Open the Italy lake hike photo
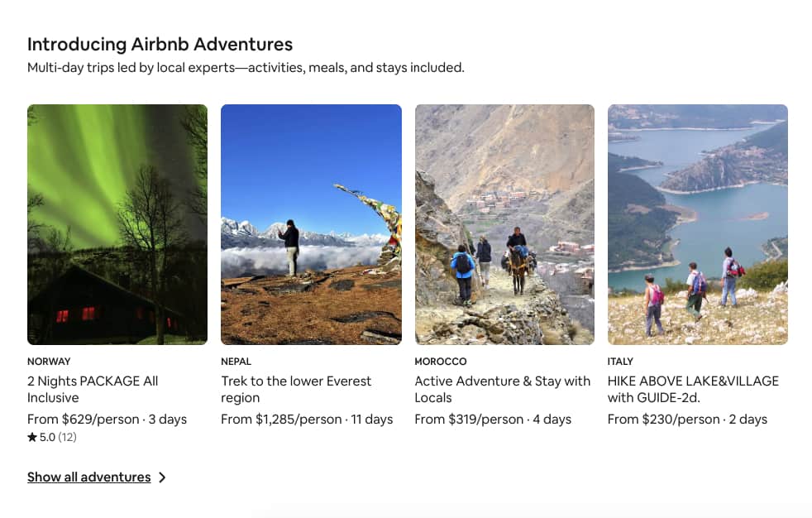 click(698, 224)
